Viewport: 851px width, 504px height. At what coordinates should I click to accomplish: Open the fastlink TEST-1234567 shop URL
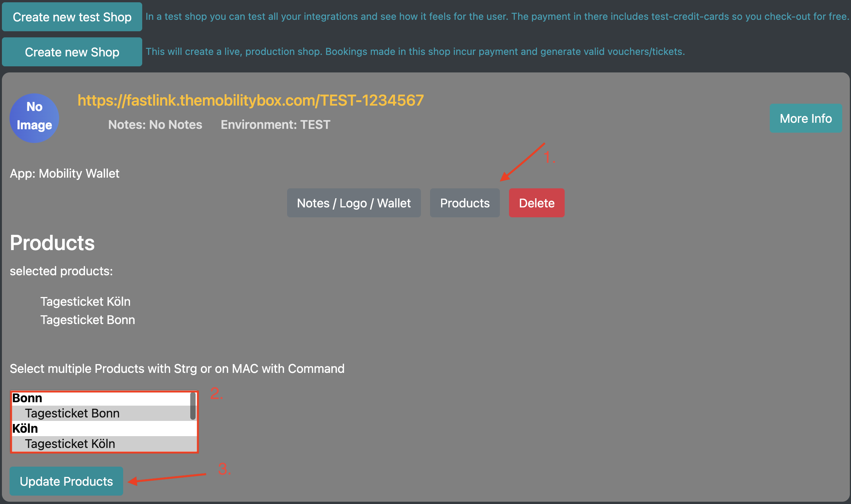pyautogui.click(x=250, y=100)
